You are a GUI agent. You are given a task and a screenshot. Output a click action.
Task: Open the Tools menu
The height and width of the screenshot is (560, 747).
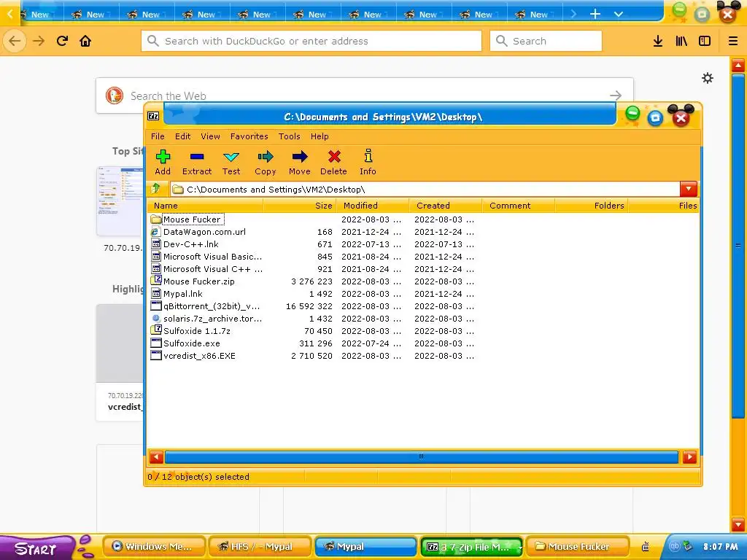(x=289, y=136)
